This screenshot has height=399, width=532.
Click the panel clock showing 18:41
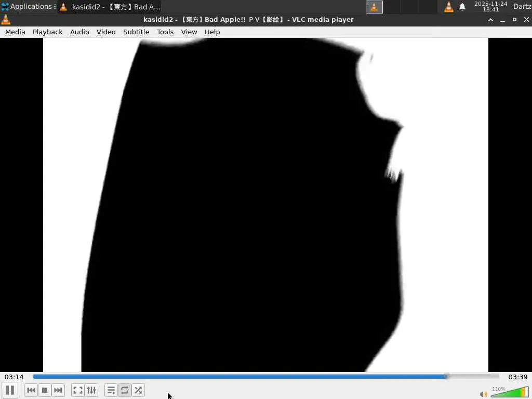490,7
